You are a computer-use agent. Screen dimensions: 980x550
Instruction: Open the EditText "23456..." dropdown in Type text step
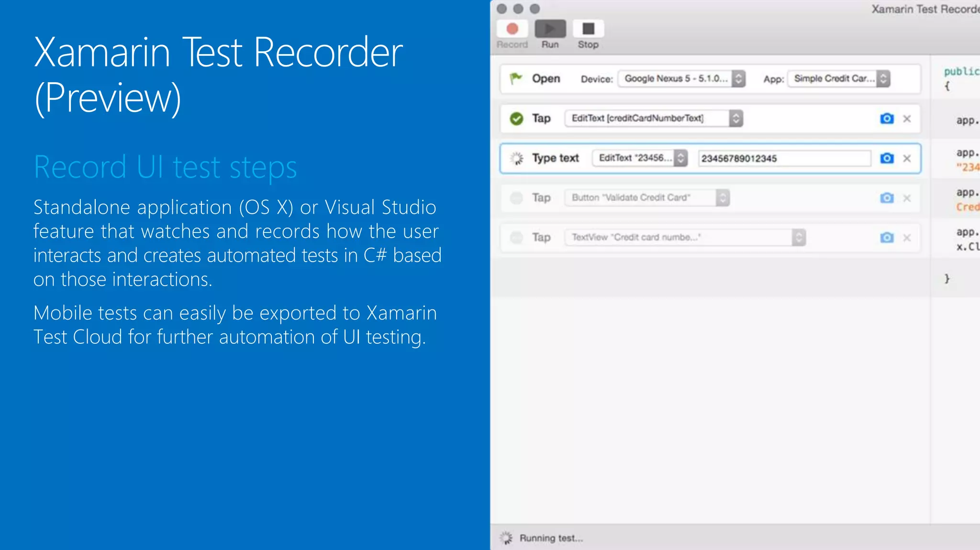(x=640, y=158)
